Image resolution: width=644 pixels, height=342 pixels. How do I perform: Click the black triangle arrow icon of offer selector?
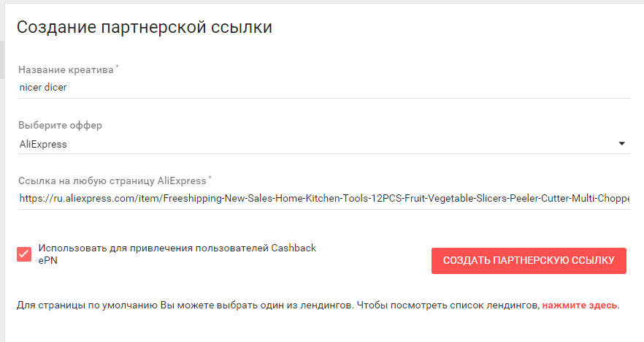622,143
